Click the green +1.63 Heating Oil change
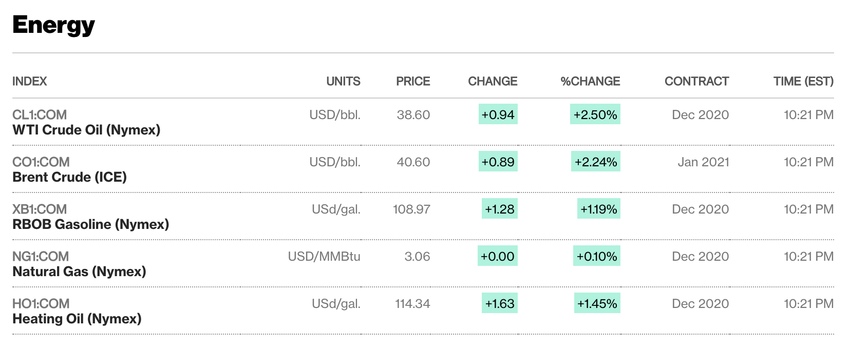The image size is (868, 348). click(499, 303)
